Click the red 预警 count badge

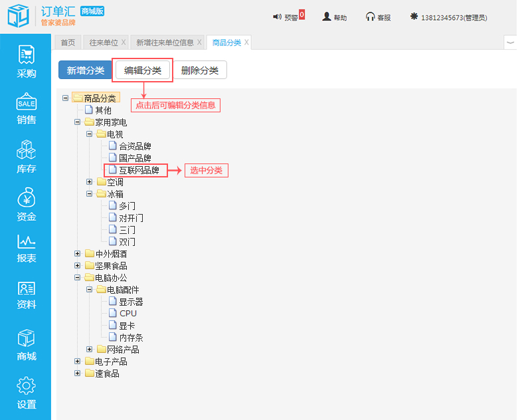pos(302,15)
